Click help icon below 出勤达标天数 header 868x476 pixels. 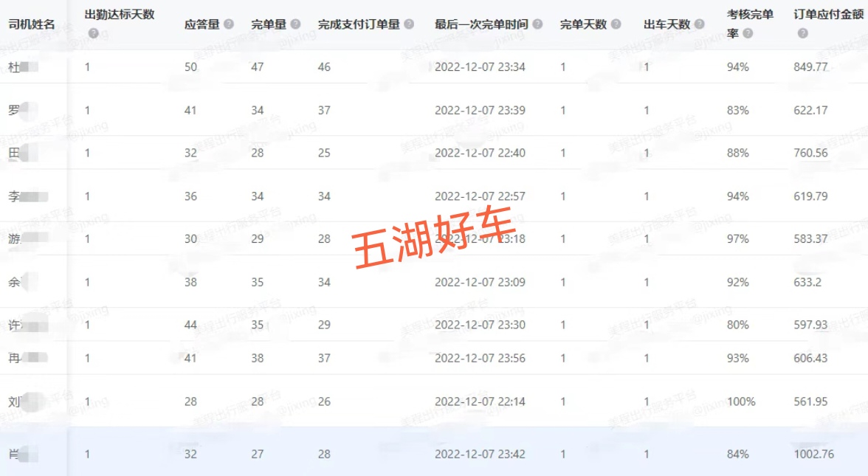(94, 33)
